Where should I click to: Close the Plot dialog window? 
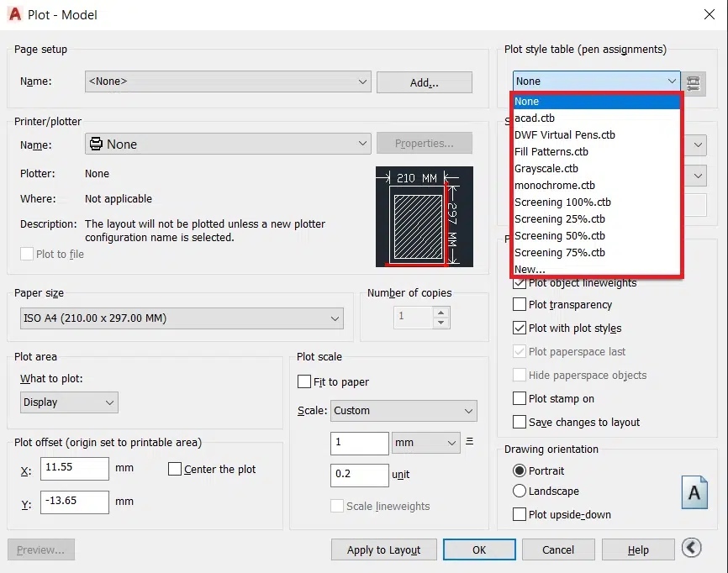pyautogui.click(x=708, y=14)
